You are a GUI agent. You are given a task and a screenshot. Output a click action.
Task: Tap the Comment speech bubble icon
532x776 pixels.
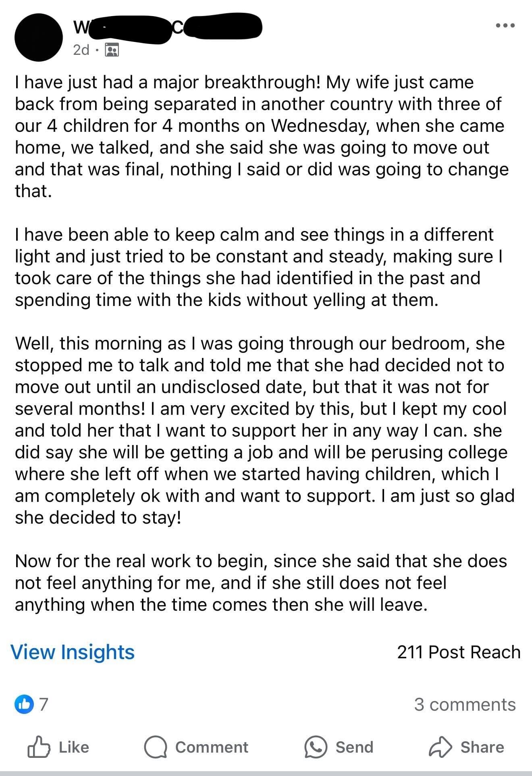pyautogui.click(x=156, y=747)
